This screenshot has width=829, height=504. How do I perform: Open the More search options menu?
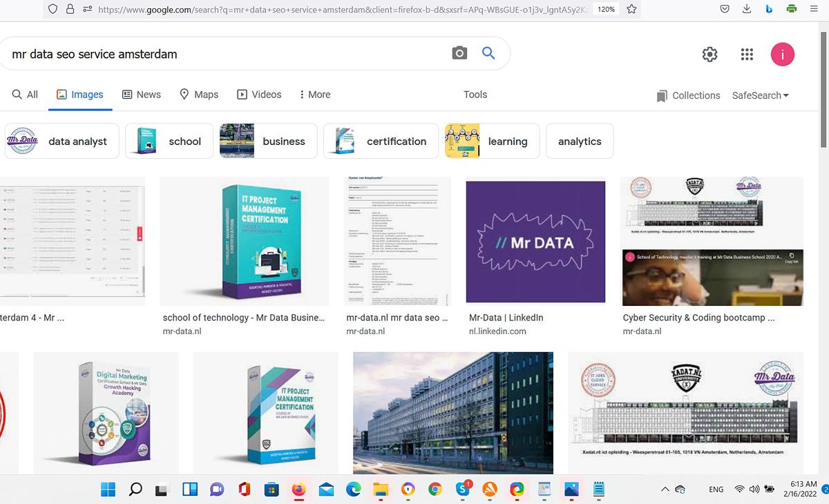pyautogui.click(x=314, y=95)
